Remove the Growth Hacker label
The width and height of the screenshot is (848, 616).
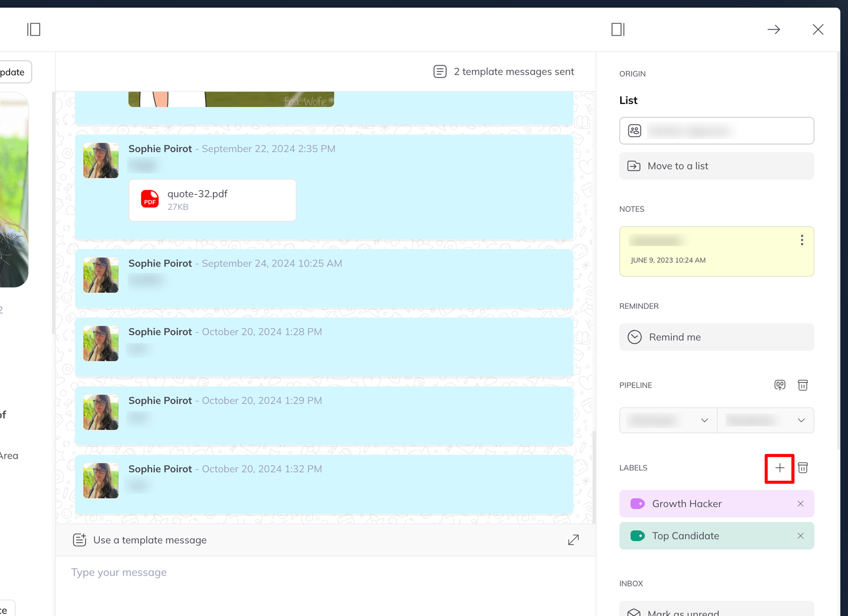point(800,504)
